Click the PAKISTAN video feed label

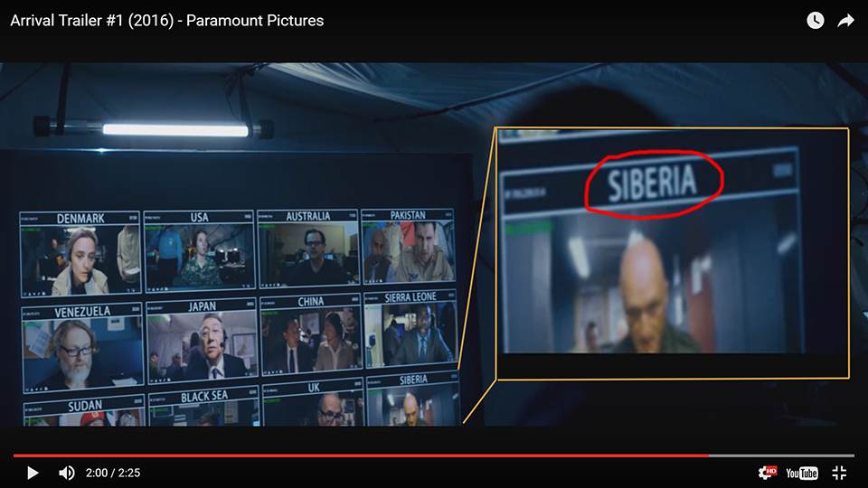click(x=408, y=215)
